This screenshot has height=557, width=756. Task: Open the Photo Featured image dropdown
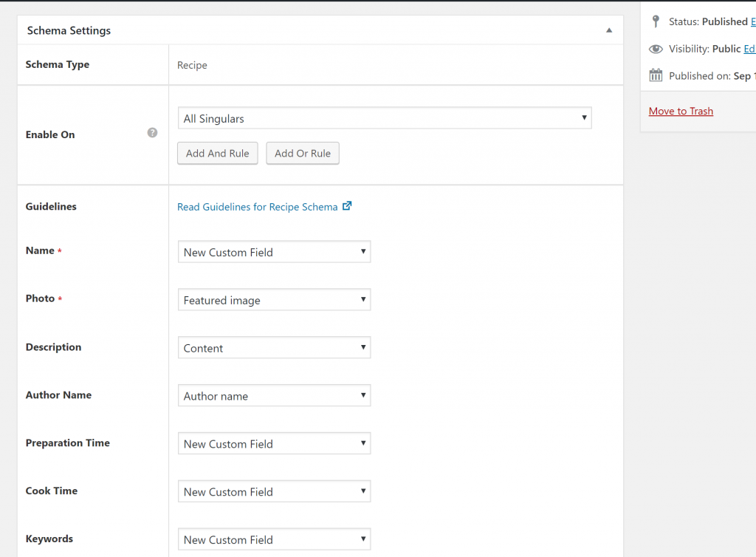[x=274, y=300]
